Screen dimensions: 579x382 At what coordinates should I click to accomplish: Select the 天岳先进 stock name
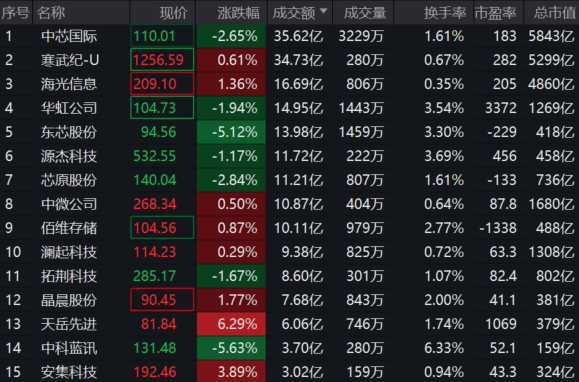pos(69,324)
